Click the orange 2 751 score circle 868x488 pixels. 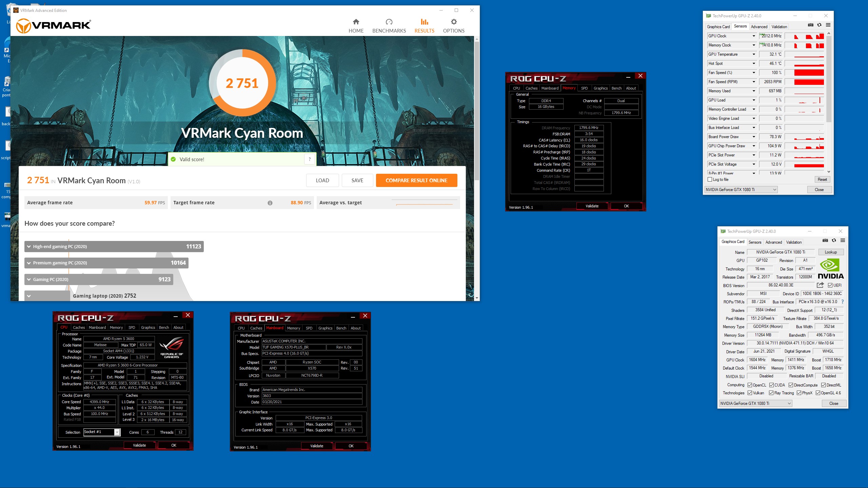tap(242, 83)
